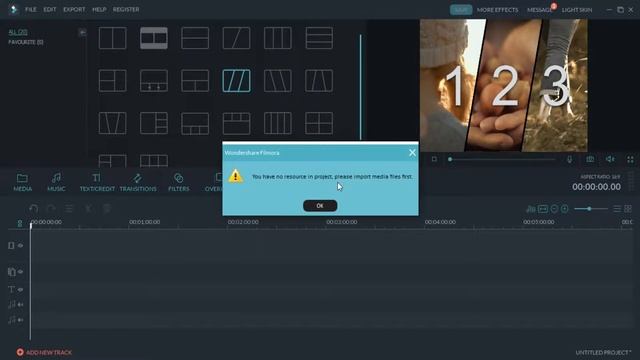The image size is (640, 360).
Task: Toggle overlay track visibility eye
Action: [20, 271]
